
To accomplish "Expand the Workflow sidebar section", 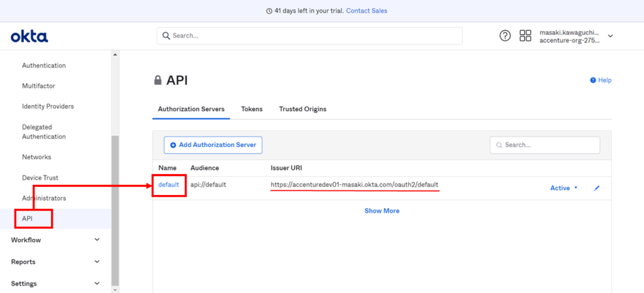I will [96, 240].
